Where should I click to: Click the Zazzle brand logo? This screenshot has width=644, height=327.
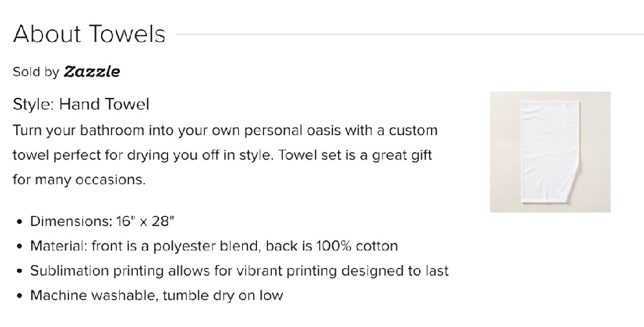(91, 71)
